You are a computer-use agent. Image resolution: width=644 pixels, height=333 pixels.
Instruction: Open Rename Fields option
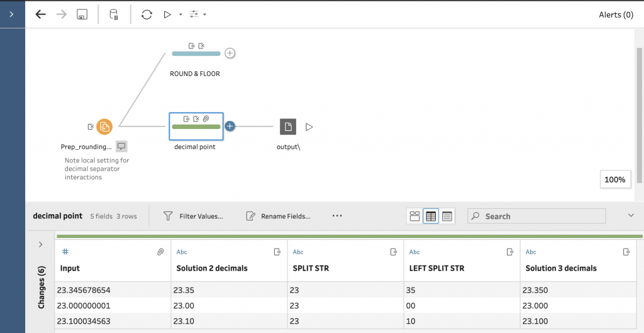(278, 216)
